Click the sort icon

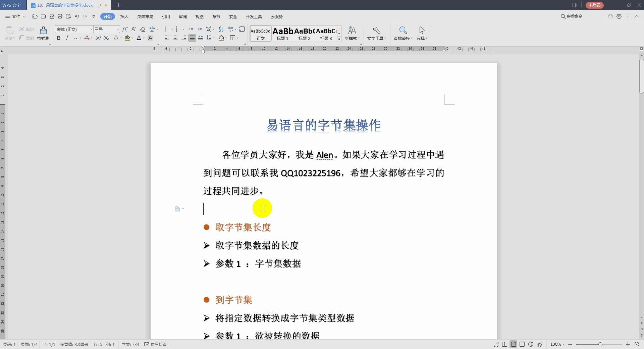(221, 29)
